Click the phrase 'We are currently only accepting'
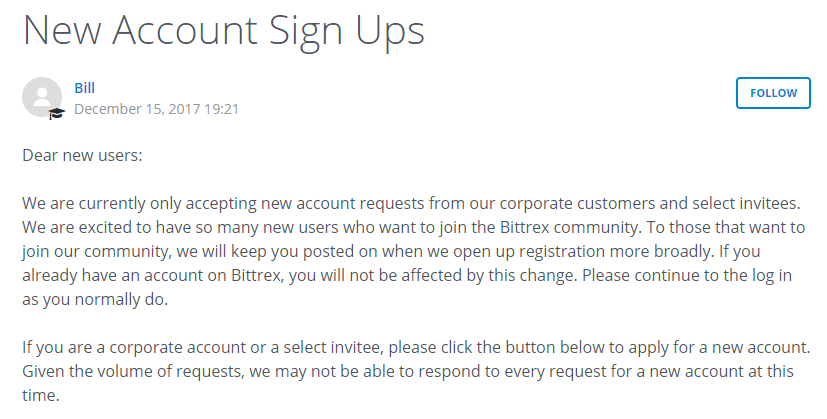Viewport: 827px width, 419px height. [137, 203]
